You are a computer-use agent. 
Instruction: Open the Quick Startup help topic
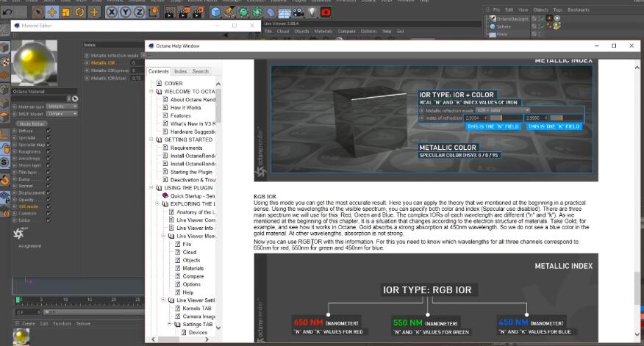pyautogui.click(x=193, y=196)
